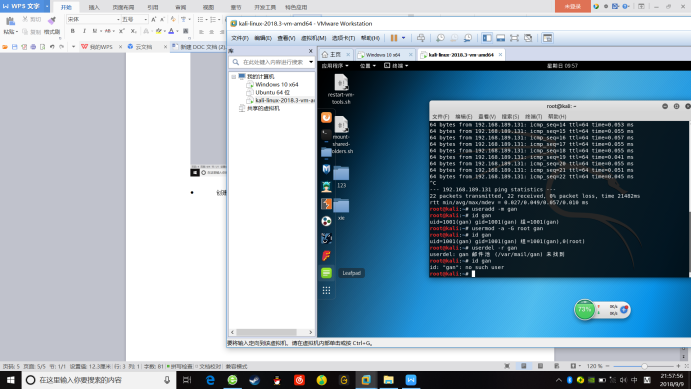Click the WPS zoom in plus button
692x389 pixels.
pyautogui.click(x=678, y=366)
